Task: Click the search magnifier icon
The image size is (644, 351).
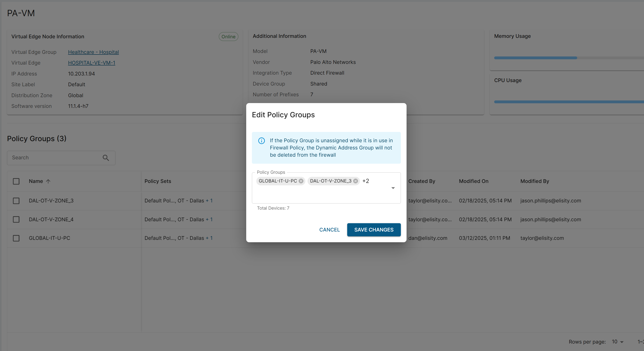Action: [x=106, y=158]
